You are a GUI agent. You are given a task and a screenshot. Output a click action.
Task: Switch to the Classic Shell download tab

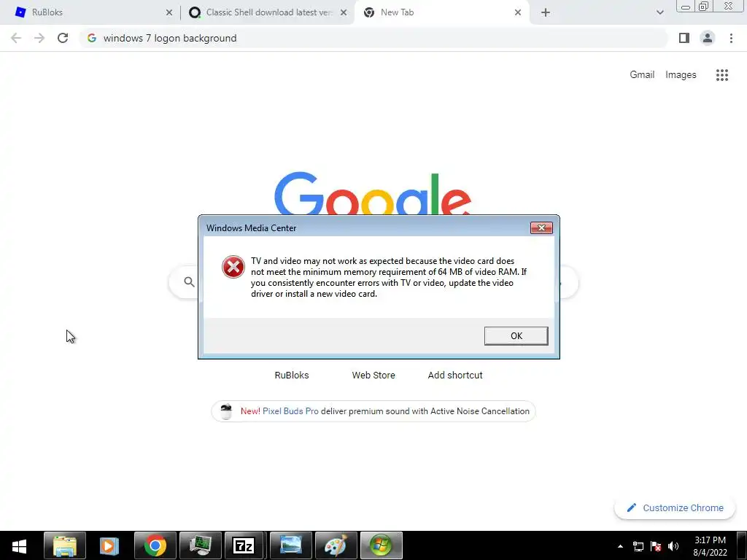point(268,12)
